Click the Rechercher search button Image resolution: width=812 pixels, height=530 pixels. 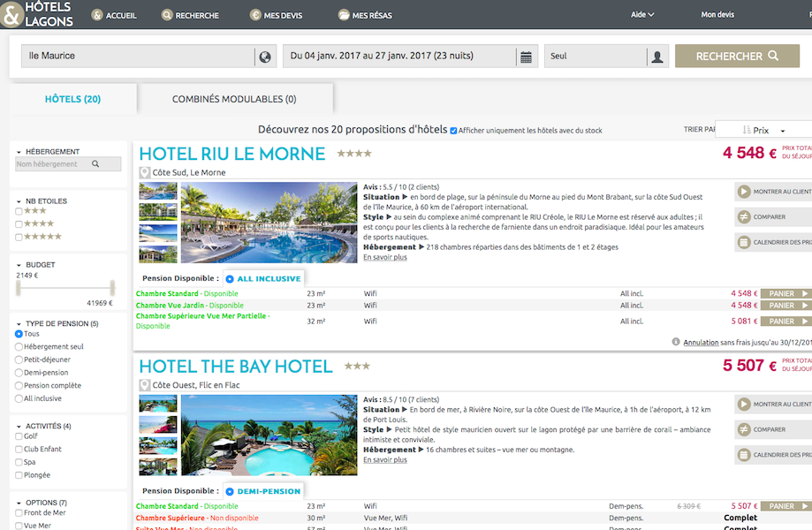tap(737, 56)
